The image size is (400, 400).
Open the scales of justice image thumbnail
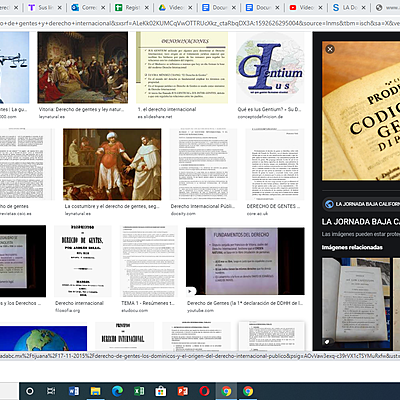[14, 67]
